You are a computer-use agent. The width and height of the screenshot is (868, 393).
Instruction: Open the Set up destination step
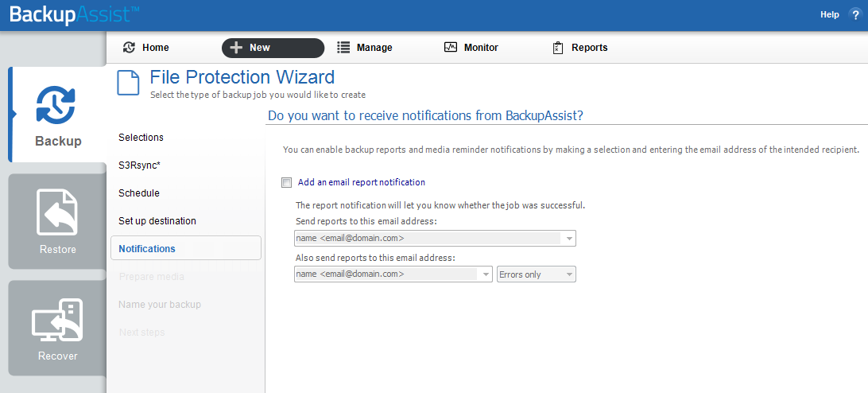[x=157, y=220]
